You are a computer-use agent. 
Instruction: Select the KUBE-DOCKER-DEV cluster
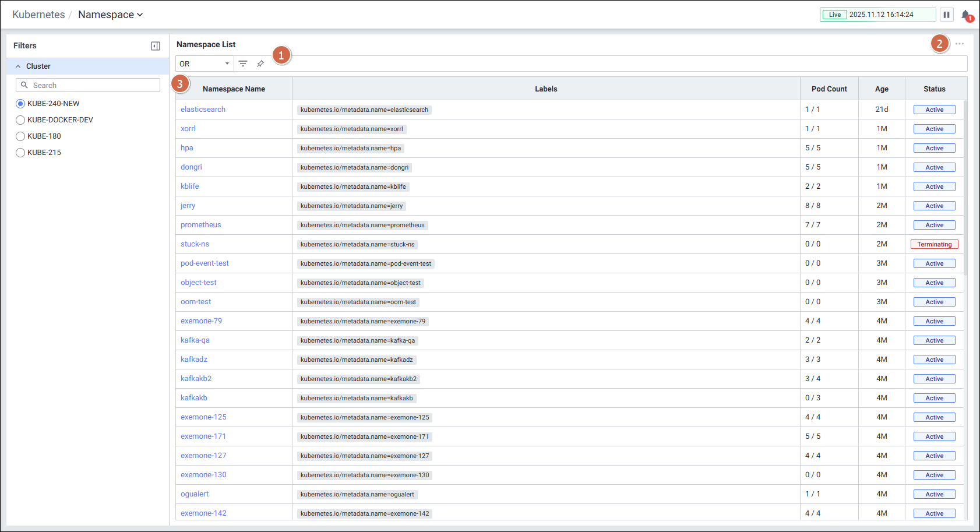(x=20, y=120)
